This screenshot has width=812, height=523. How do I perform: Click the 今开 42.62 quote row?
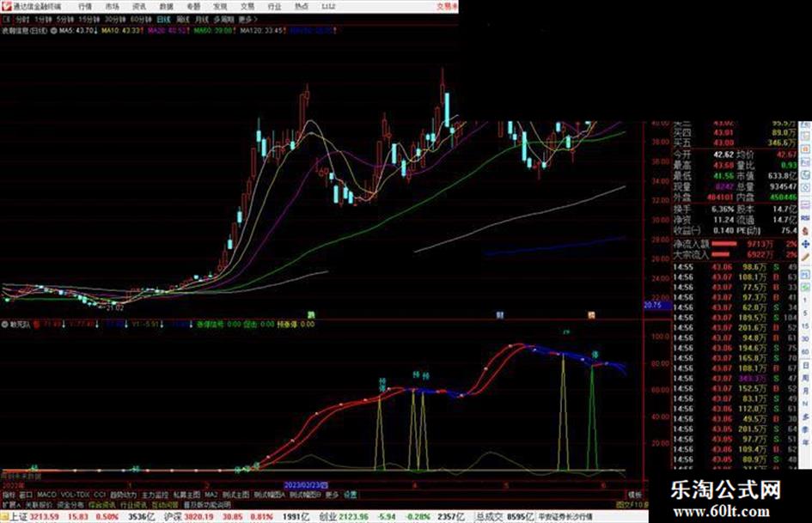pyautogui.click(x=703, y=155)
